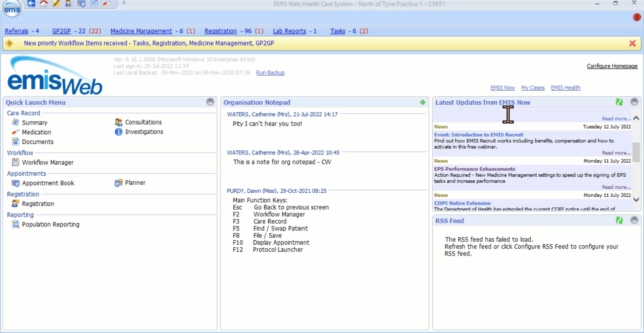Open Referrals workflow link

16,31
